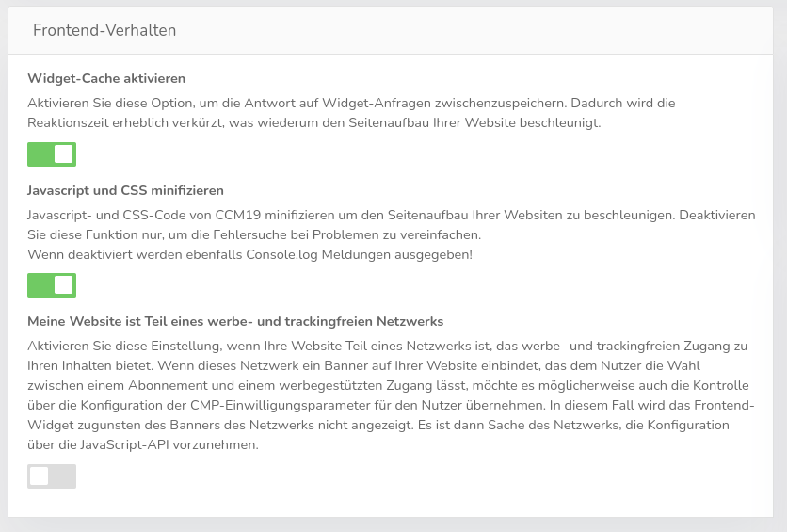Disable the Widget-Cache aktivieren toggle
Viewport: 787px width, 532px height.
click(52, 154)
